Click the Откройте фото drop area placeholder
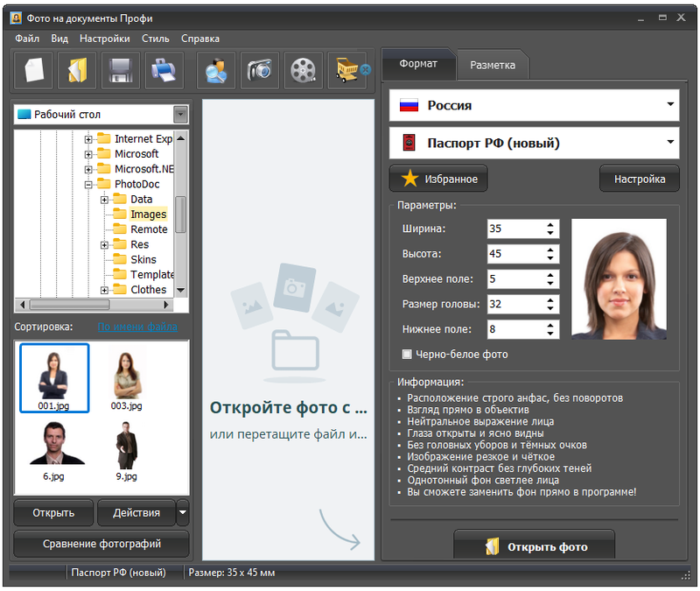 coord(288,330)
